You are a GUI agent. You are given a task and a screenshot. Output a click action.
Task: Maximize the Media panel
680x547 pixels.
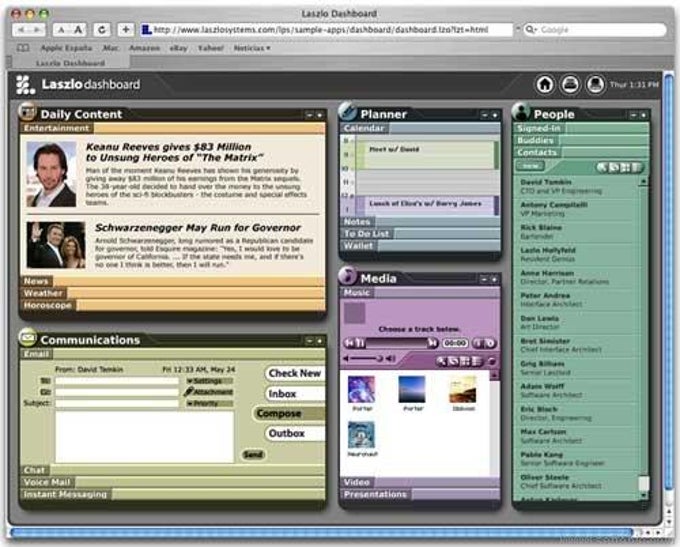[x=494, y=280]
